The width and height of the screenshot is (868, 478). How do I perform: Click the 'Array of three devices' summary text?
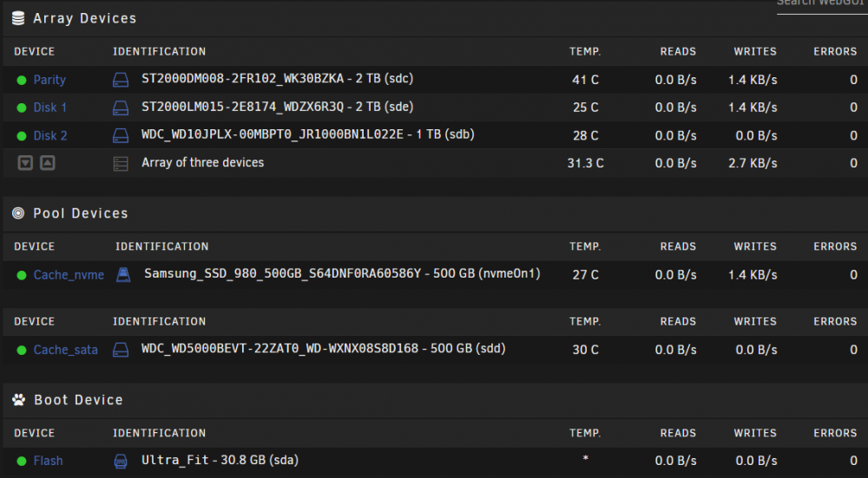[202, 162]
